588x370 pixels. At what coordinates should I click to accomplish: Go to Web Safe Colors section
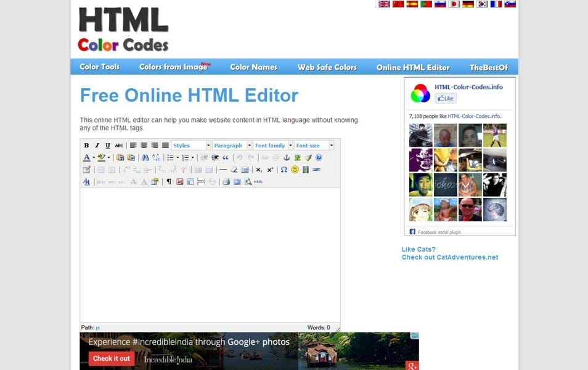point(327,67)
